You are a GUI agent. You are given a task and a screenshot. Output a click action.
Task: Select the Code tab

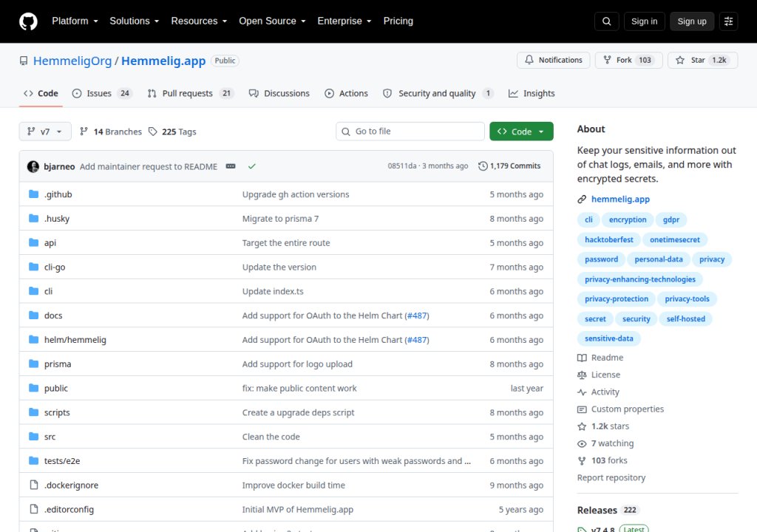(41, 93)
